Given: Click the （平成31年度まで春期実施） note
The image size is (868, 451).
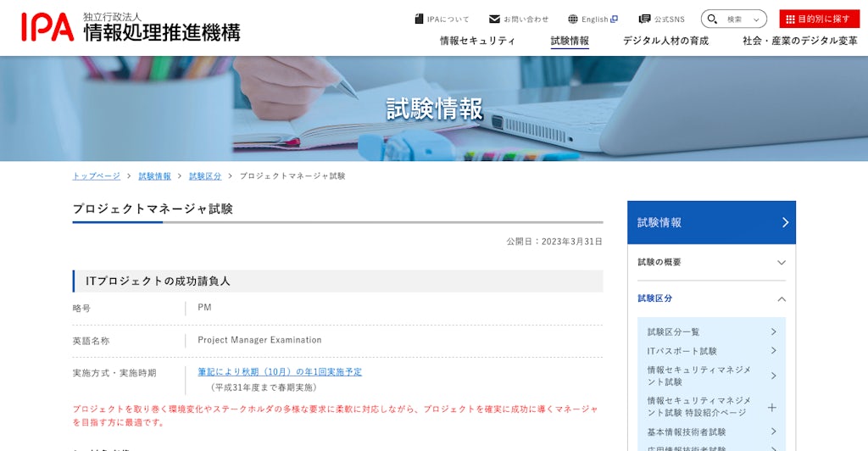Looking at the screenshot, I should coord(264,387).
